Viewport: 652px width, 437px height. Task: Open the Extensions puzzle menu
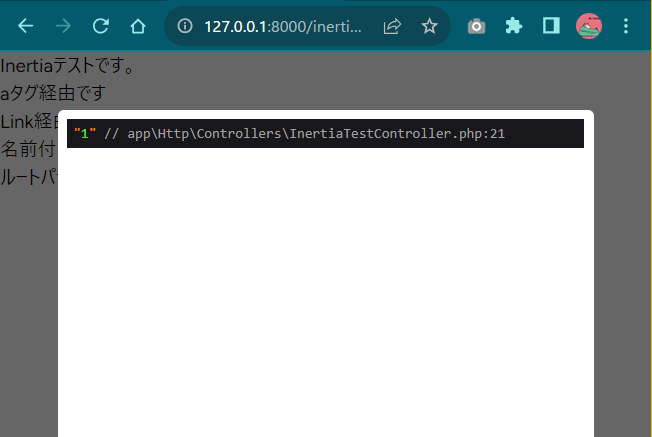click(x=514, y=26)
